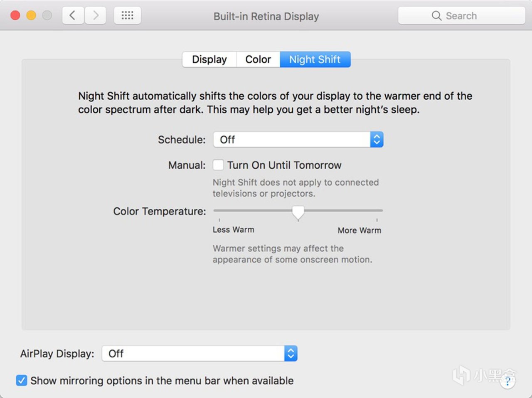Viewport: 532px width, 398px height.
Task: Open the AirPlay Display dropdown
Action: tap(199, 354)
